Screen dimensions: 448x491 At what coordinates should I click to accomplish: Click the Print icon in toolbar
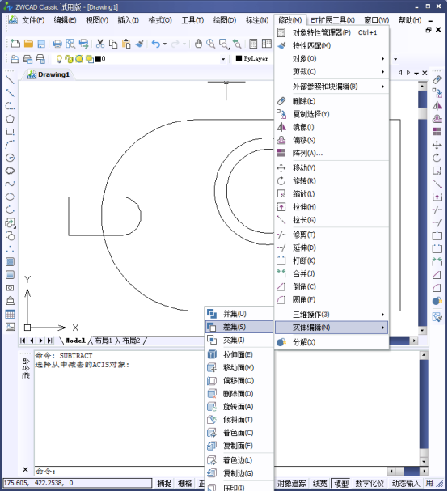(57, 44)
